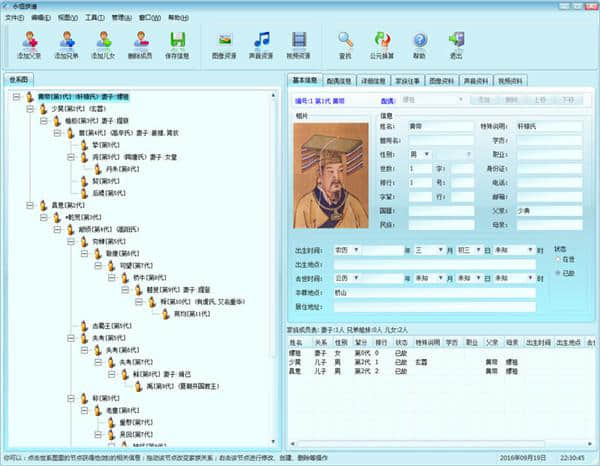Open the 配偶 spouse dropdown
This screenshot has width=600, height=466.
(461, 100)
